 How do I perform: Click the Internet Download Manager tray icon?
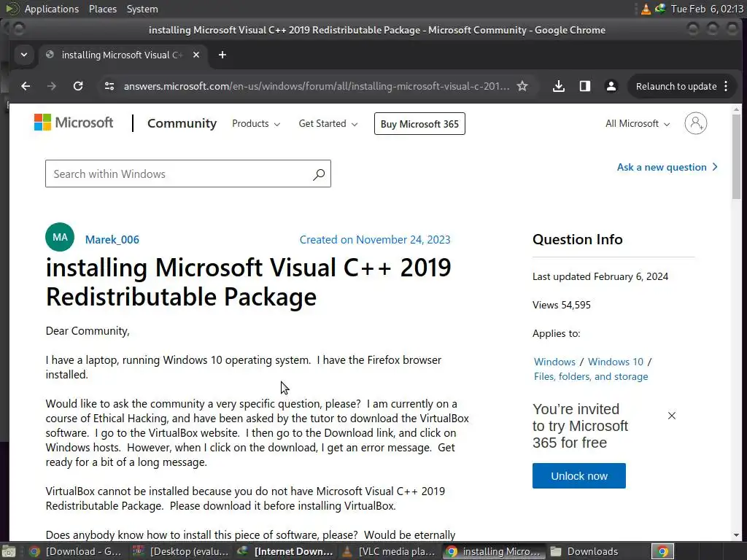(660, 9)
